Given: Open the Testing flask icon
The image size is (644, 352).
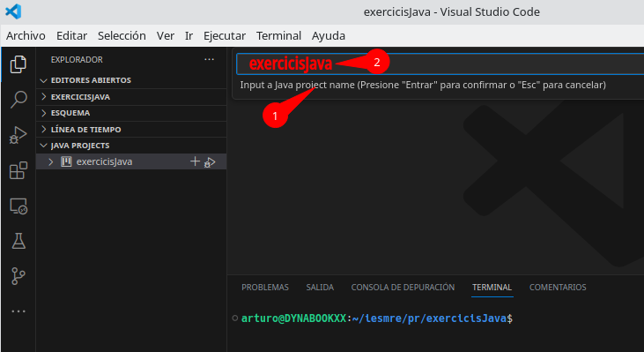Looking at the screenshot, I should [19, 241].
